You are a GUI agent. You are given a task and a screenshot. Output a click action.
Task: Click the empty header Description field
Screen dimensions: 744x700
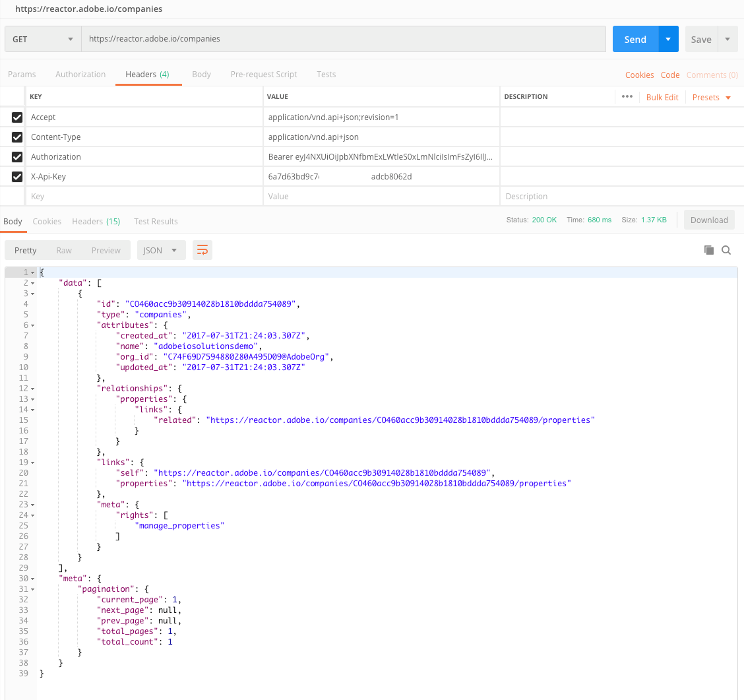point(621,197)
